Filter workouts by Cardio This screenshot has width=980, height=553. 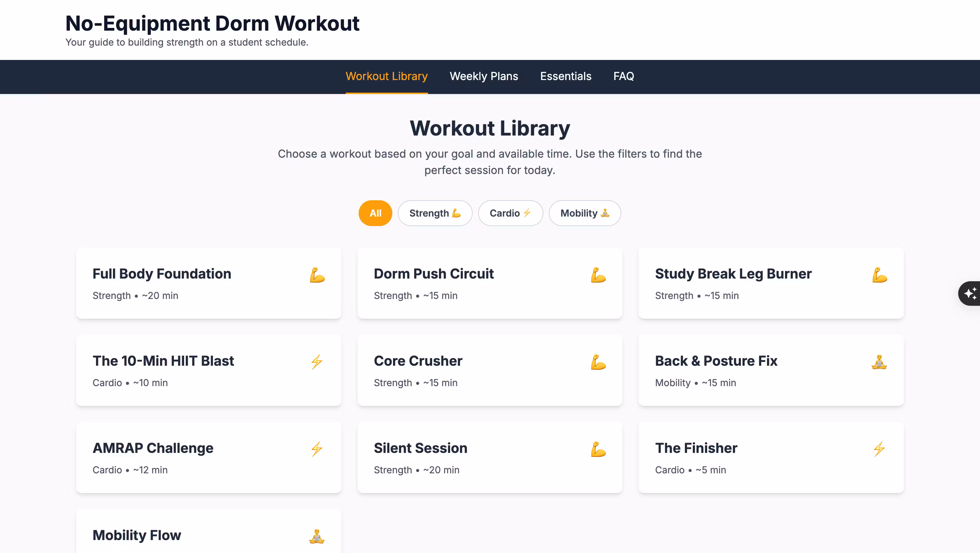(510, 213)
